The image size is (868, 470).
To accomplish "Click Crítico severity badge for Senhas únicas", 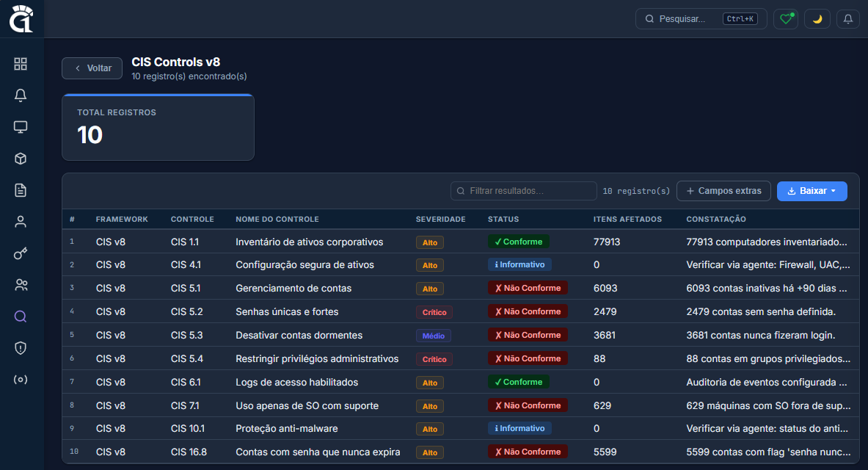I will pyautogui.click(x=434, y=312).
